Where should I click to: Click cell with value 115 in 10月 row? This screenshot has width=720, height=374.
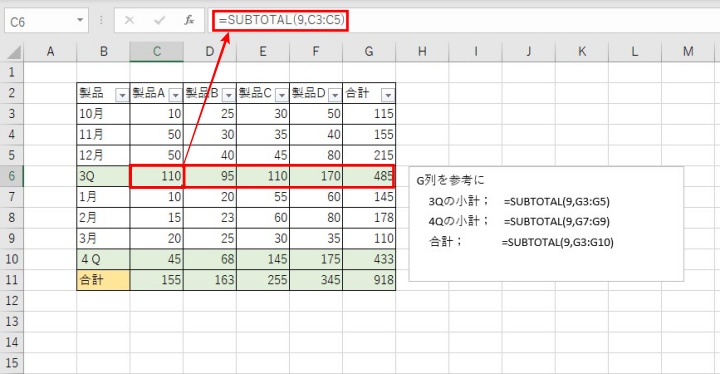[369, 113]
